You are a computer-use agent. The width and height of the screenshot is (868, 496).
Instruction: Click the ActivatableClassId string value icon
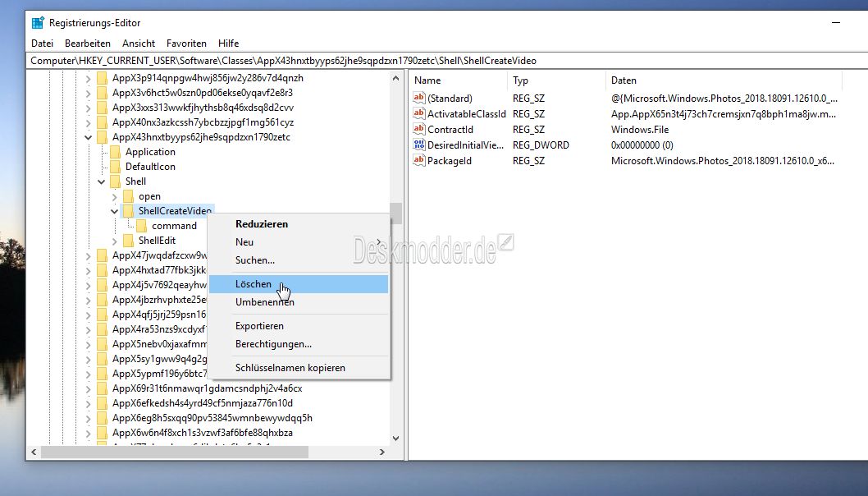coord(419,113)
